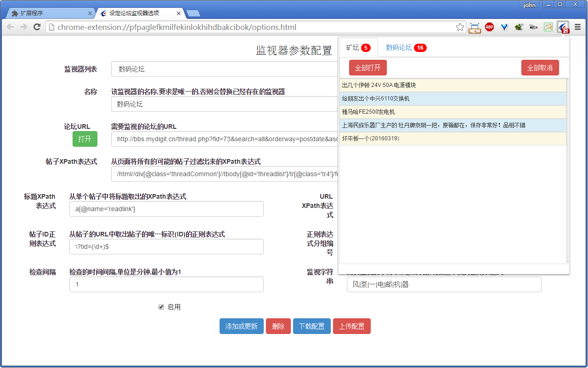Click the camera-like gray extension icon

coord(533,27)
